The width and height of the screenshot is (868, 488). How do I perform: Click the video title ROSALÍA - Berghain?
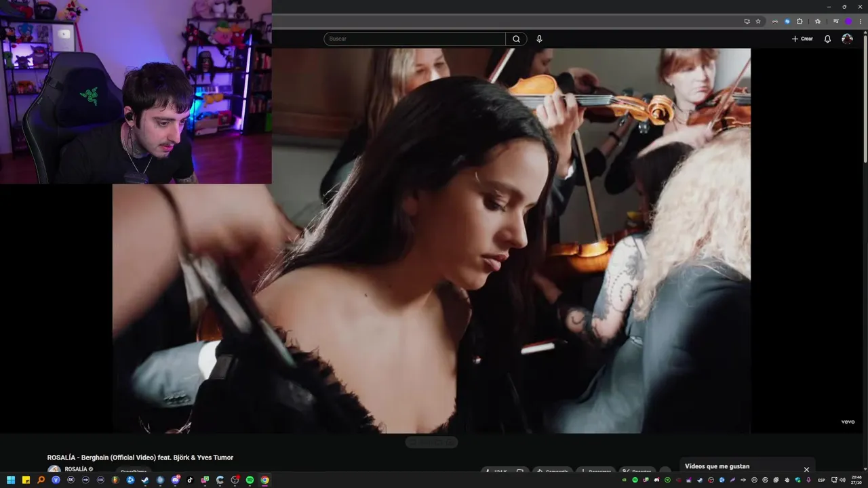(x=140, y=457)
